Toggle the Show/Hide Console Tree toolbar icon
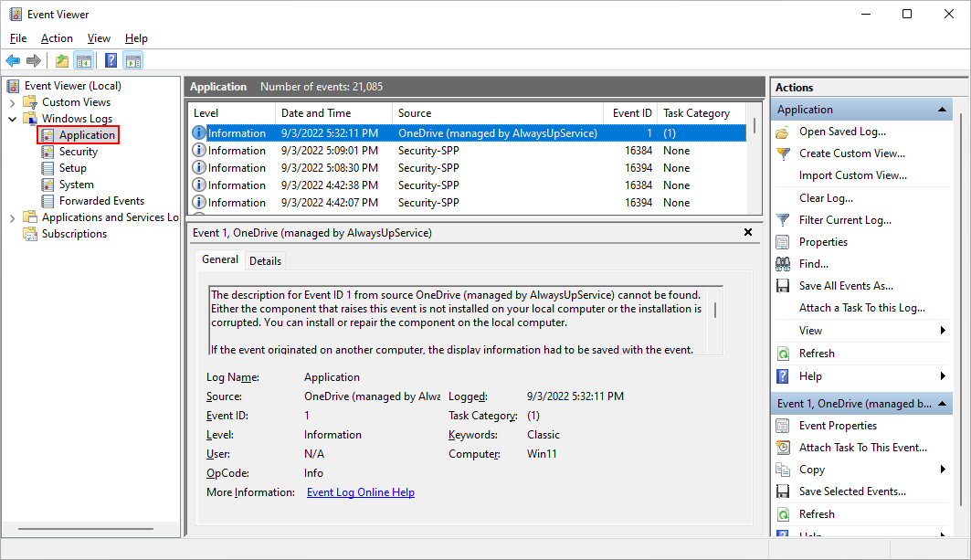Screen dimensions: 971x560 84,60
